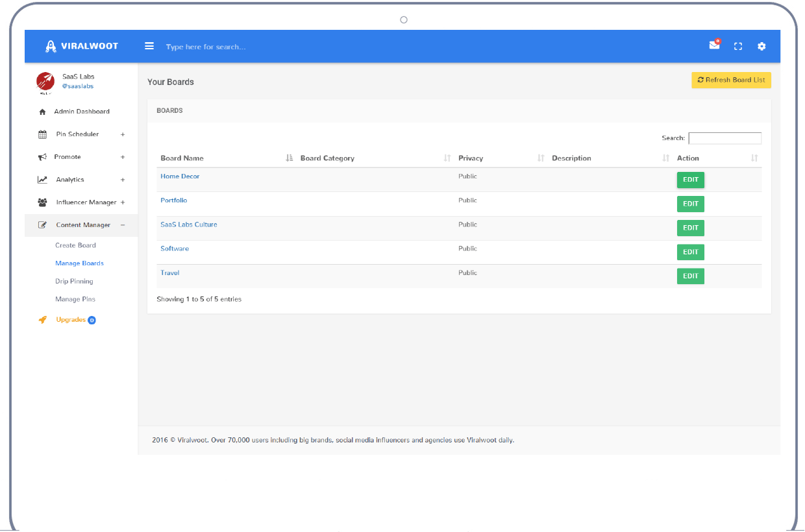Image resolution: width=805 pixels, height=532 pixels.
Task: Select Create Board submenu item
Action: [x=75, y=245]
